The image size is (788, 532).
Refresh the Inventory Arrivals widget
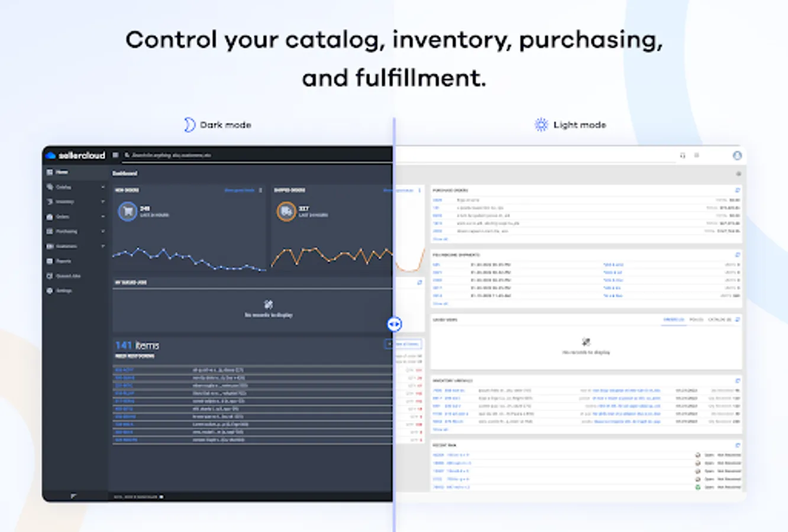click(x=737, y=381)
